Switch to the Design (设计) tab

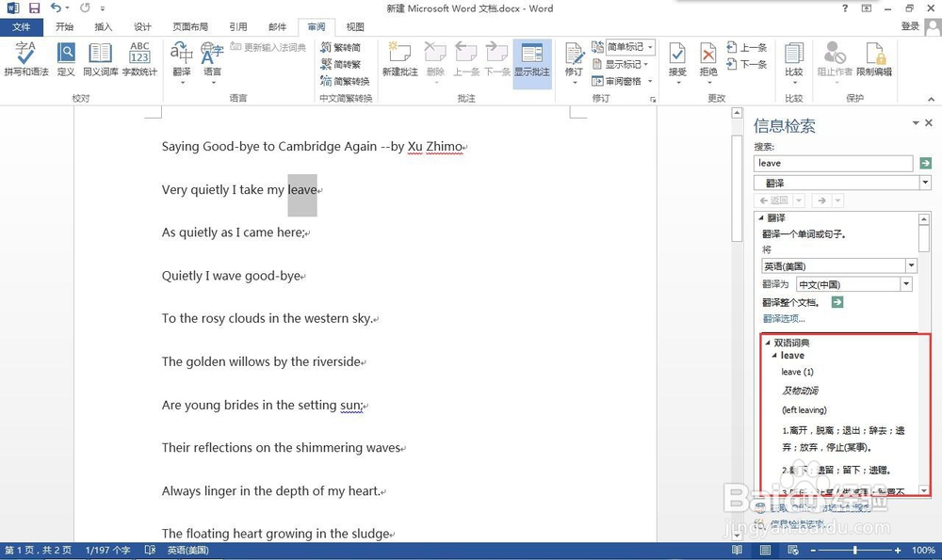click(x=142, y=27)
